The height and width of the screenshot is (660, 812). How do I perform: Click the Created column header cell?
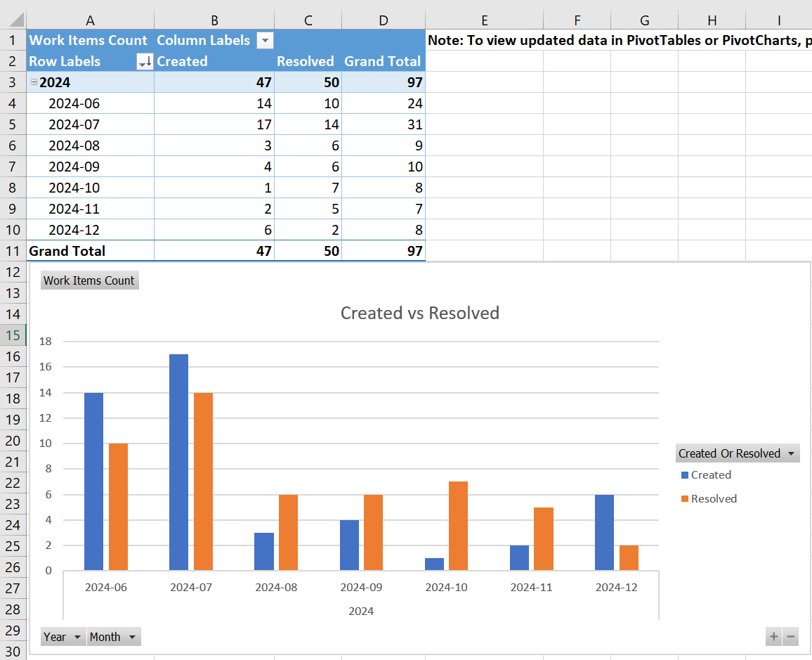(x=181, y=61)
